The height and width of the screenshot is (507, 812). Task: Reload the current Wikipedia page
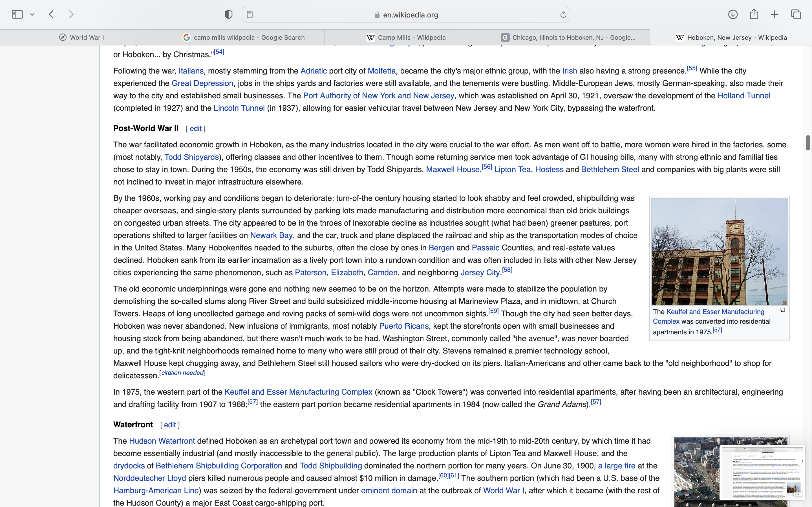(563, 14)
